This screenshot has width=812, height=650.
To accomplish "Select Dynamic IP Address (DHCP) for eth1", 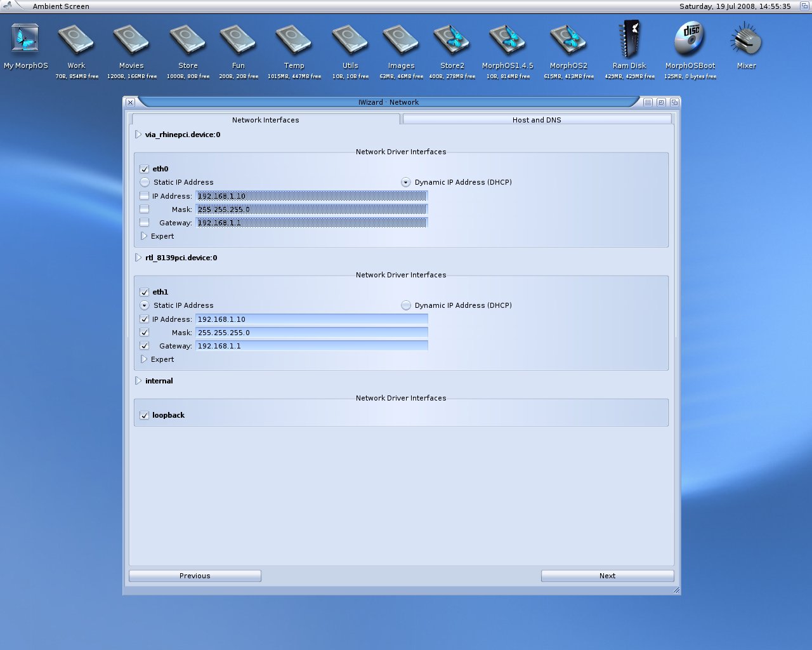I will point(406,305).
